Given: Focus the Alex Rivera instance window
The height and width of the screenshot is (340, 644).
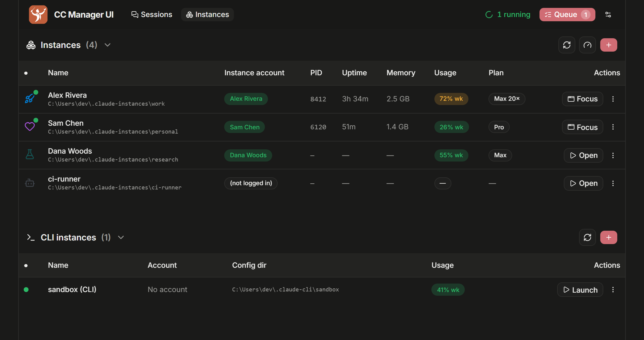Looking at the screenshot, I should 583,99.
